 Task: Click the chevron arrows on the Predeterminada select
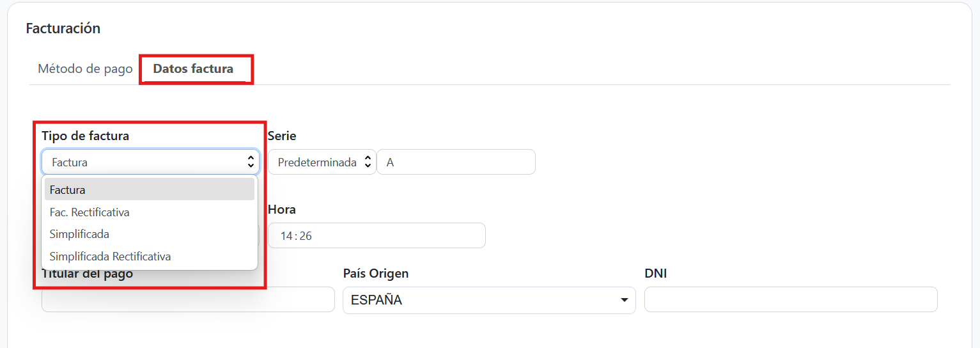click(x=368, y=162)
